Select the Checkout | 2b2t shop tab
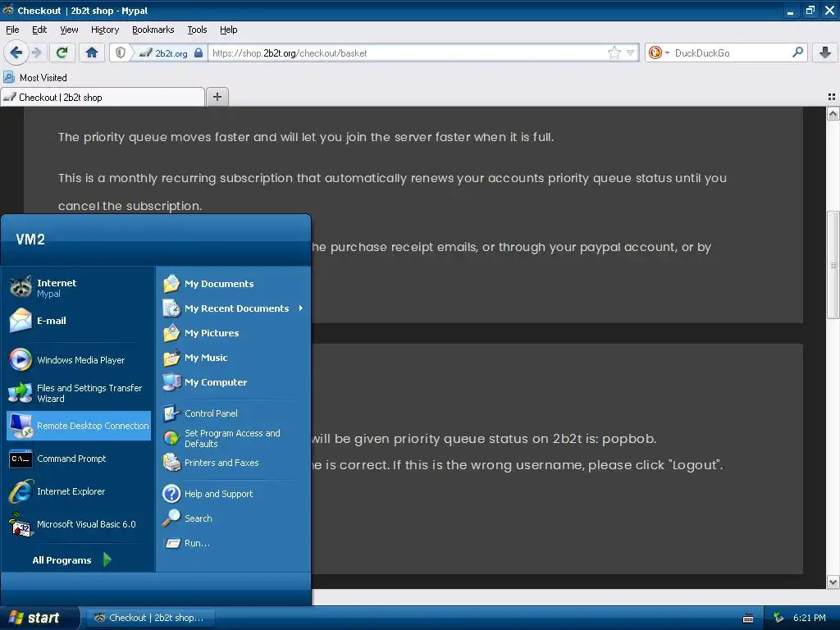This screenshot has width=840, height=630. pos(103,97)
